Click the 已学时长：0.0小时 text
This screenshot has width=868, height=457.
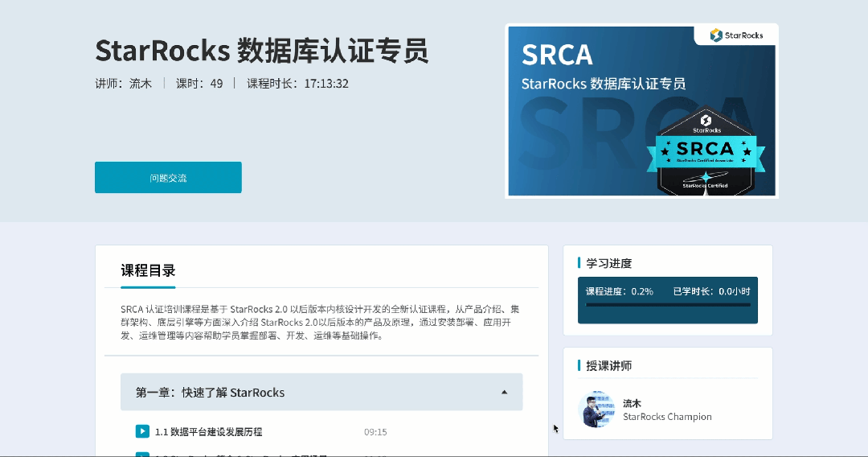[x=711, y=291]
